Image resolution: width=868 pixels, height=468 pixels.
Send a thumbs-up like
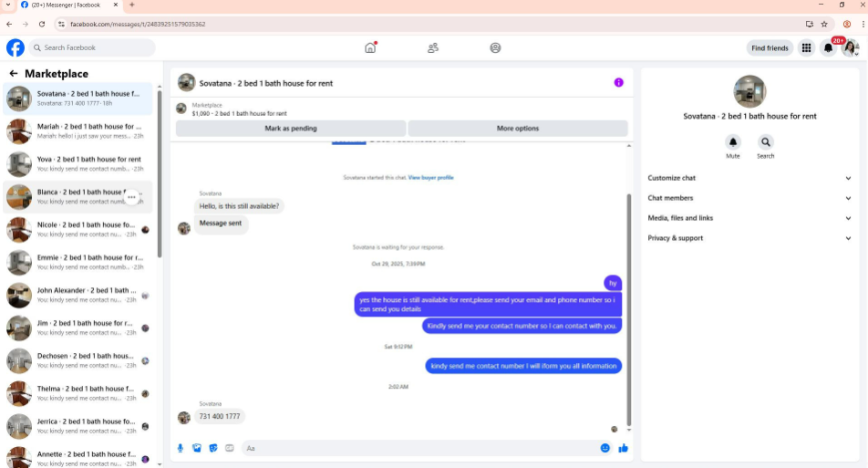(x=624, y=448)
